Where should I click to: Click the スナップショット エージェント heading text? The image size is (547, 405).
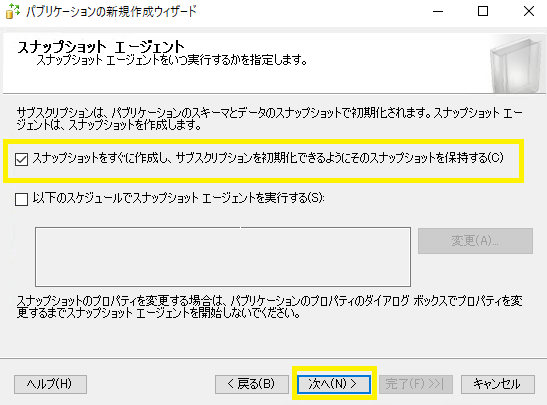(101, 46)
